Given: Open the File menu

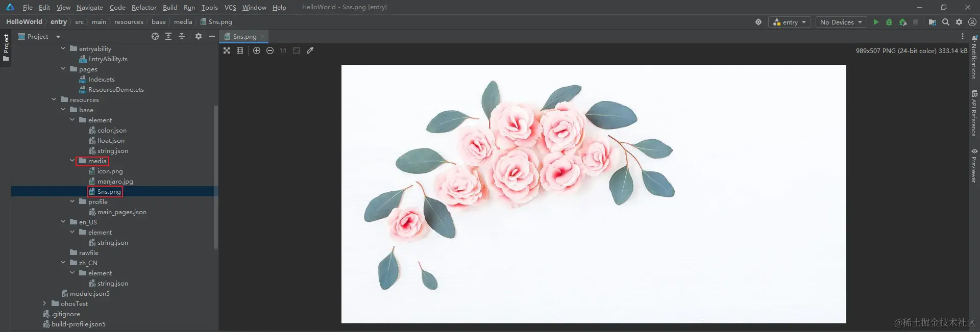Looking at the screenshot, I should pos(28,7).
